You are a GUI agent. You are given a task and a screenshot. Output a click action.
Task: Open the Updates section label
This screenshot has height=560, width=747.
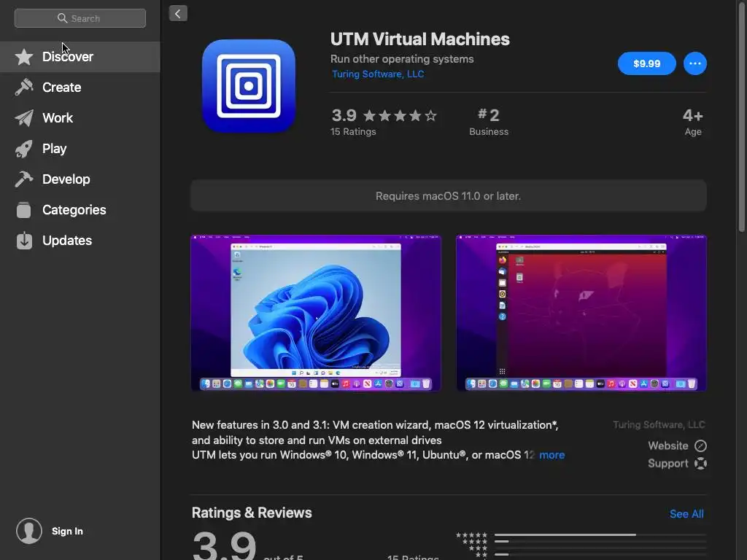point(67,241)
